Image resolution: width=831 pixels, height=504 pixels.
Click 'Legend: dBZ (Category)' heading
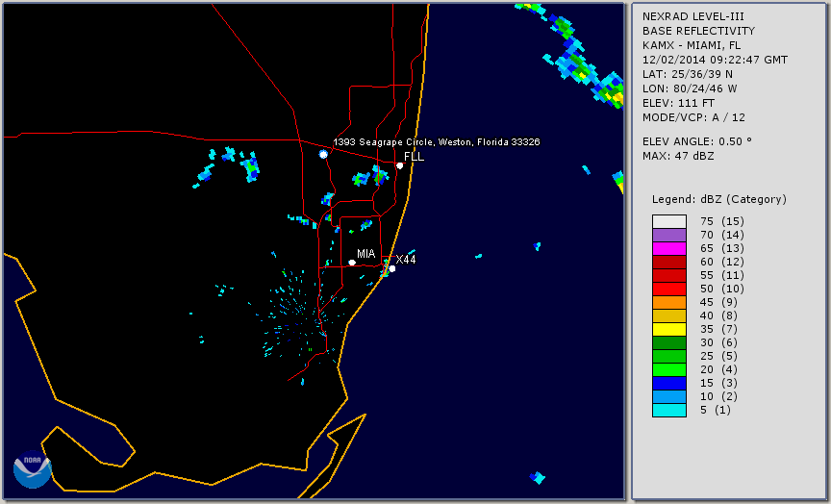[719, 199]
